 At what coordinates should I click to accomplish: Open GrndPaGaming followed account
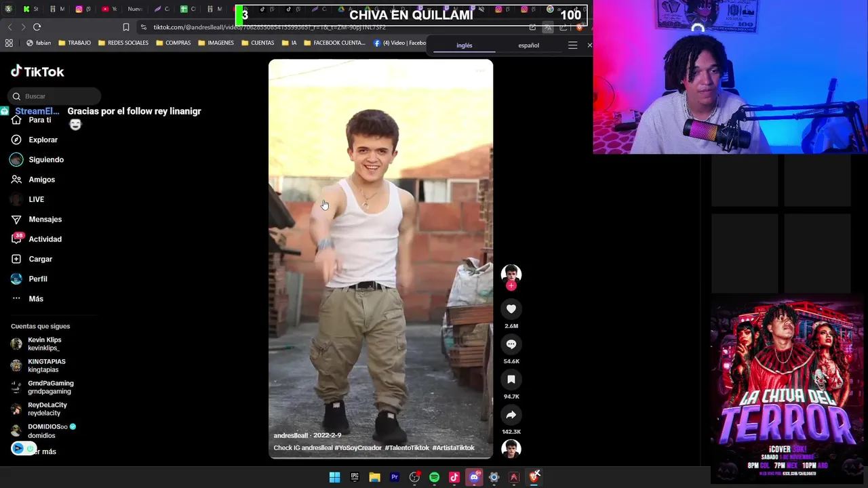pos(41,387)
